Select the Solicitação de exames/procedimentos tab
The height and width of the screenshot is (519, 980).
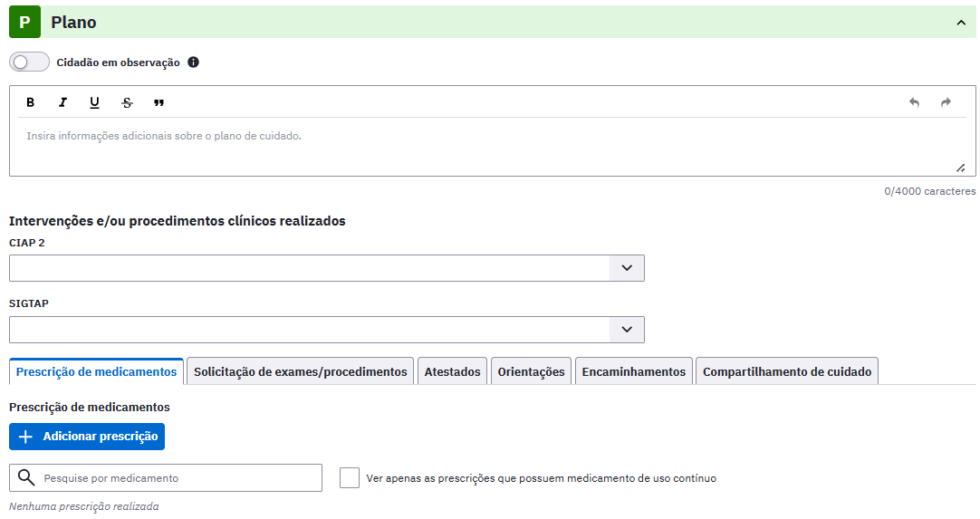tap(300, 371)
